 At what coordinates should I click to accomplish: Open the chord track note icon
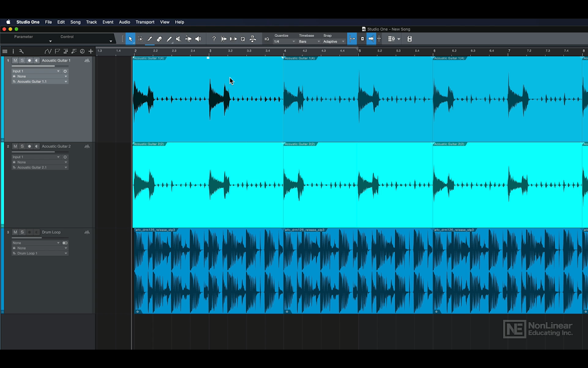74,52
